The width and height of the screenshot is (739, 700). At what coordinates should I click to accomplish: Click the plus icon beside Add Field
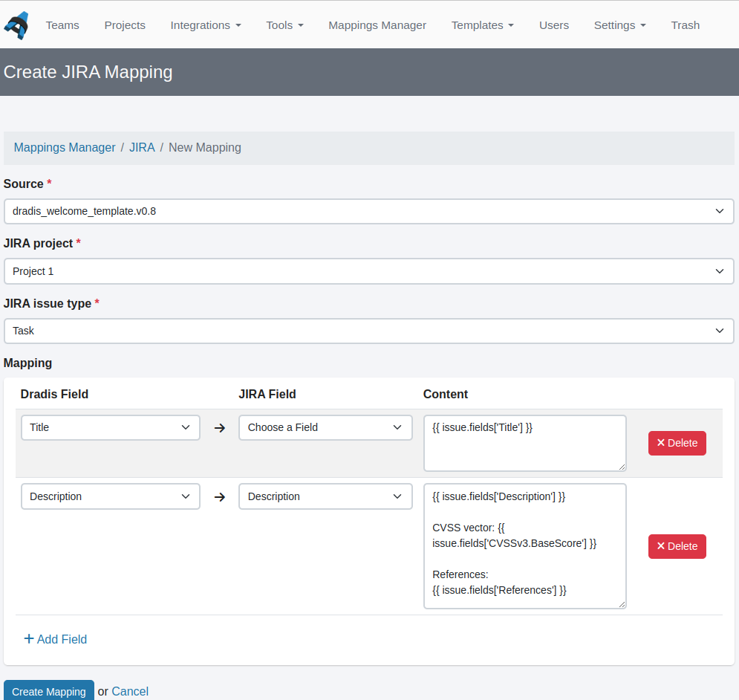(x=27, y=639)
